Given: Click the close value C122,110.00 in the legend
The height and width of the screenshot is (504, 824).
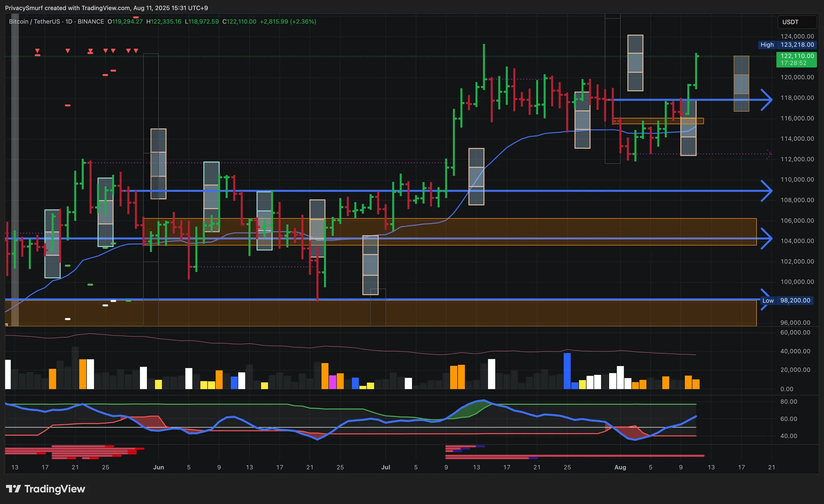Looking at the screenshot, I should [x=239, y=22].
